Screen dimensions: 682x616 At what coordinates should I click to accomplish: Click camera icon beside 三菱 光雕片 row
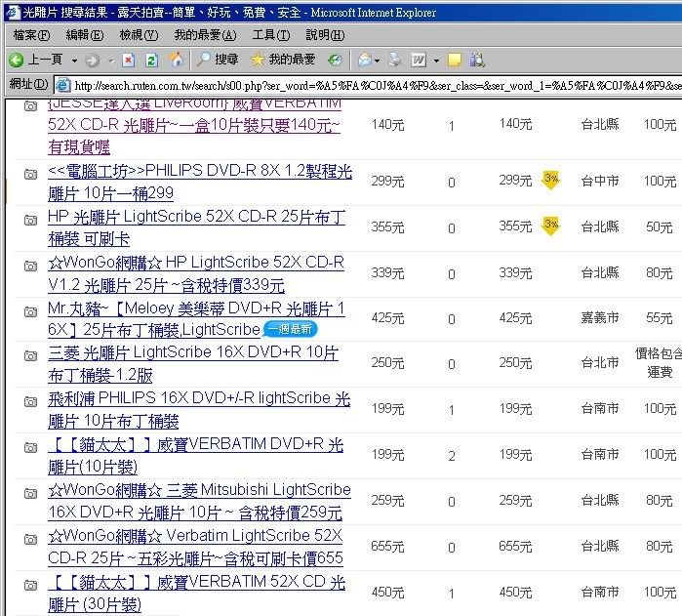point(30,355)
